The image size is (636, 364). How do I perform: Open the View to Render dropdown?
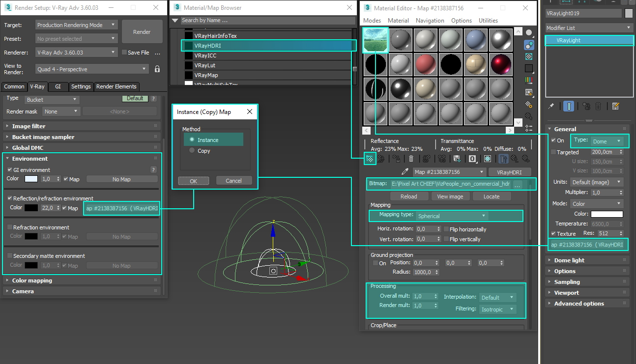tap(91, 69)
